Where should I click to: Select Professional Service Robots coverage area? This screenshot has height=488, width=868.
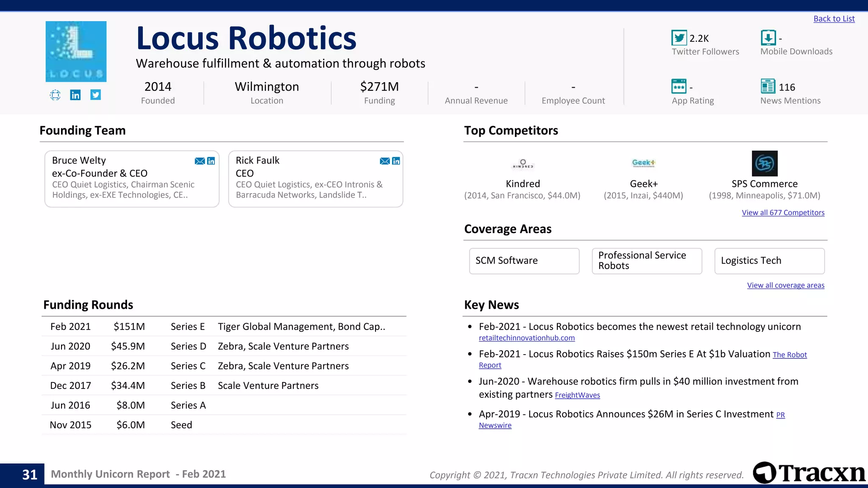point(647,261)
